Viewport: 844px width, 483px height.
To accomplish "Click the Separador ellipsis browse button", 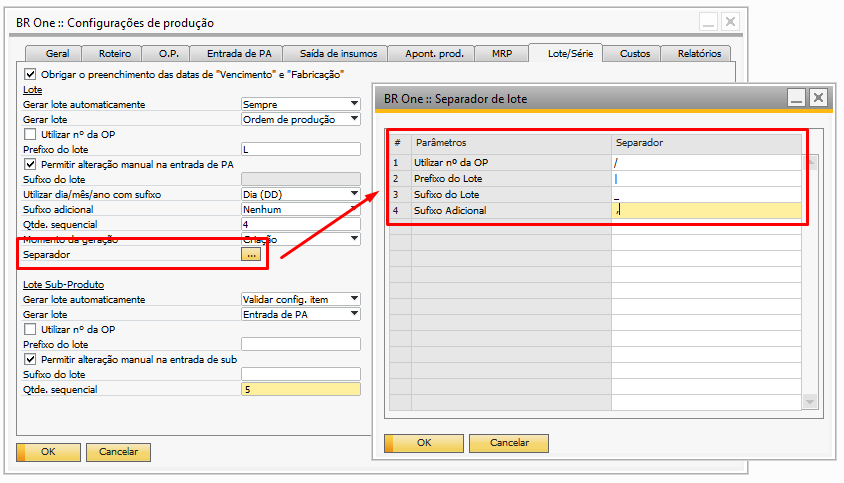I will 251,255.
